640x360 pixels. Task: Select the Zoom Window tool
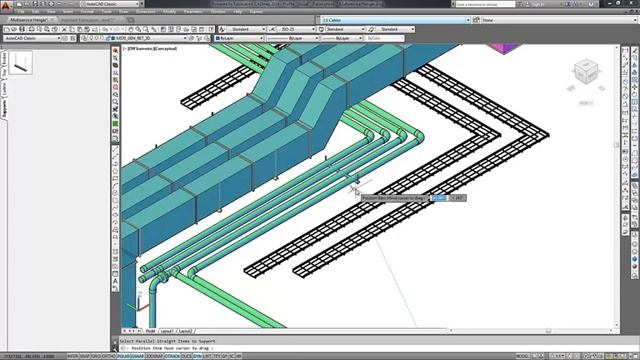click(x=146, y=29)
